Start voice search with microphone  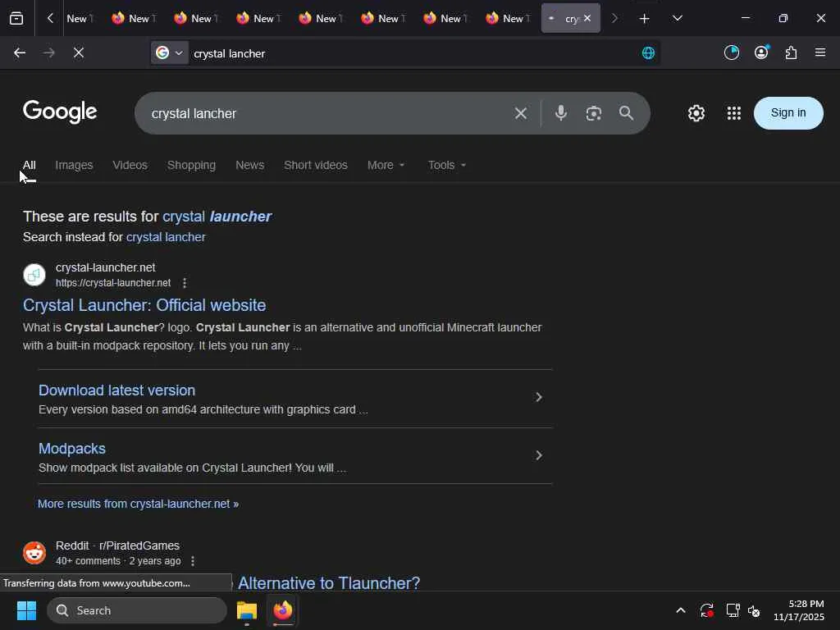(x=561, y=113)
